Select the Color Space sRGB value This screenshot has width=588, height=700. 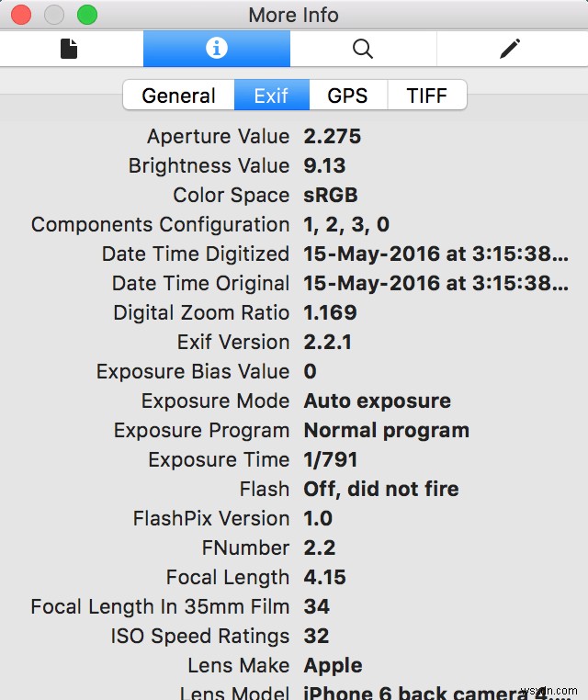331,196
